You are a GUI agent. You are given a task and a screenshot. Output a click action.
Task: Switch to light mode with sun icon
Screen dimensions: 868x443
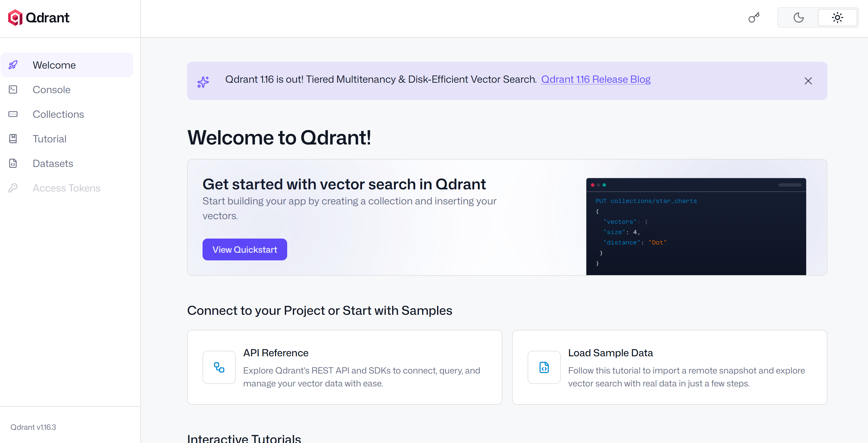pyautogui.click(x=837, y=18)
